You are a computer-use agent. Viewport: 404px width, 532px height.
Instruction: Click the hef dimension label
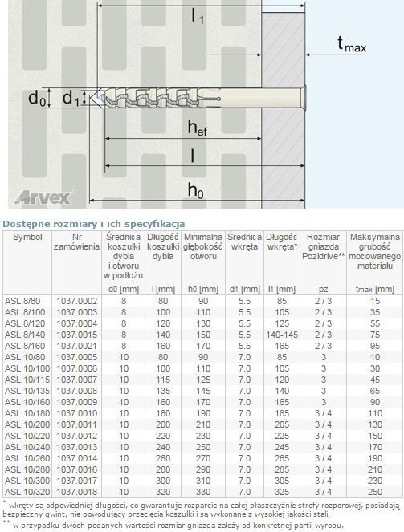[198, 128]
